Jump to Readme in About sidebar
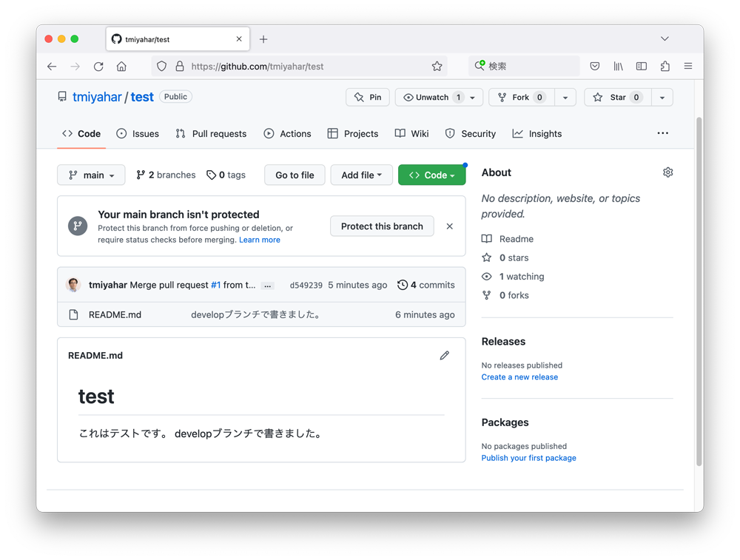740x560 pixels. point(508,239)
